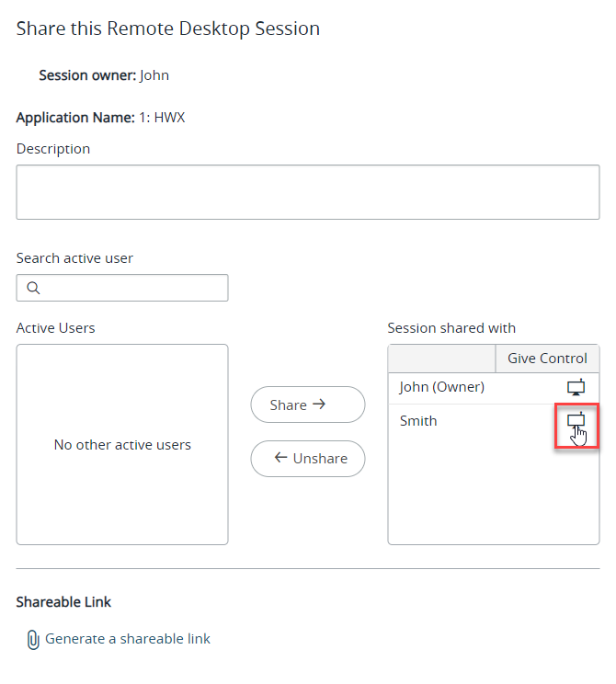Click the blank header cell left of Give Control
616x684 pixels.
point(441,359)
